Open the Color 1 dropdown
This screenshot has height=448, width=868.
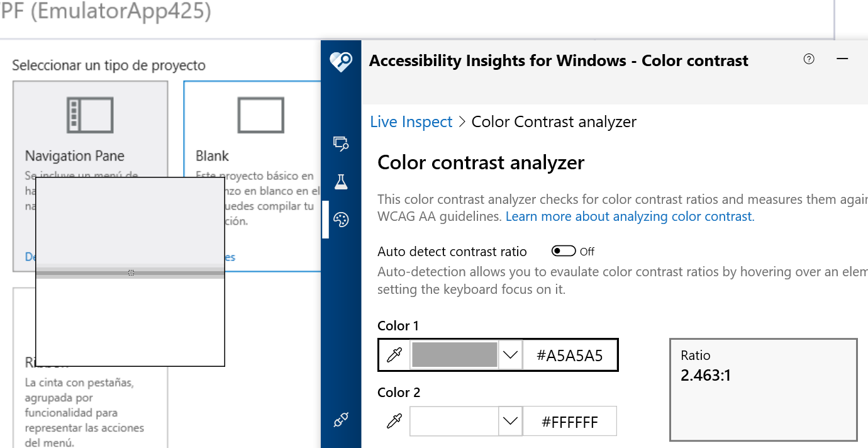[511, 354]
